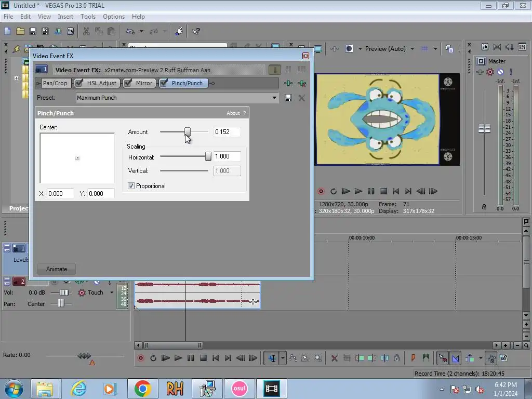
Task: Click the Animate button
Action: click(56, 269)
